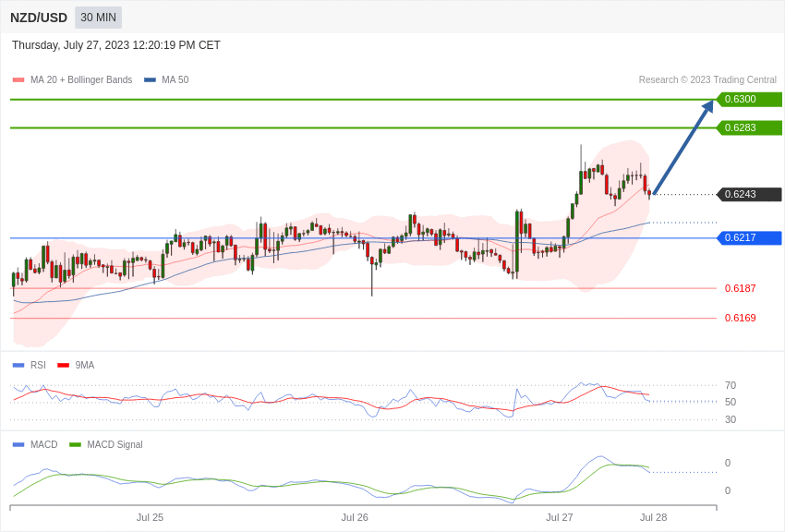The width and height of the screenshot is (785, 532).
Task: Click the 30 MIN timeframe badge
Action: [x=98, y=18]
